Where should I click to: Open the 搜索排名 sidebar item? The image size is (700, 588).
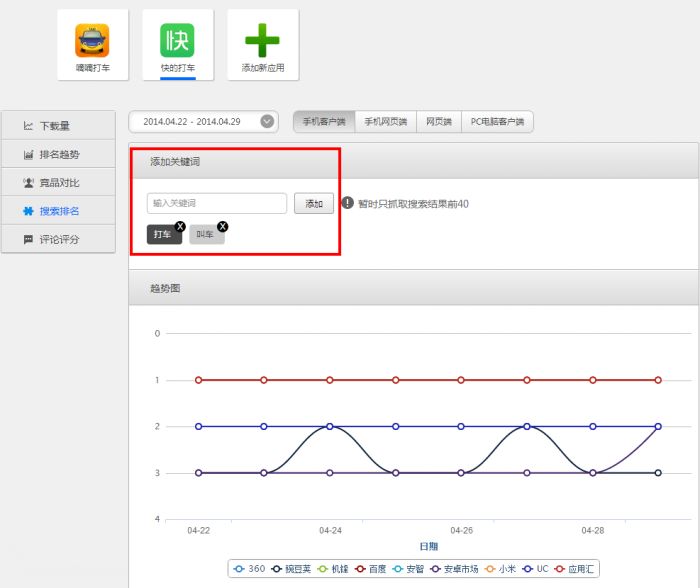click(58, 211)
